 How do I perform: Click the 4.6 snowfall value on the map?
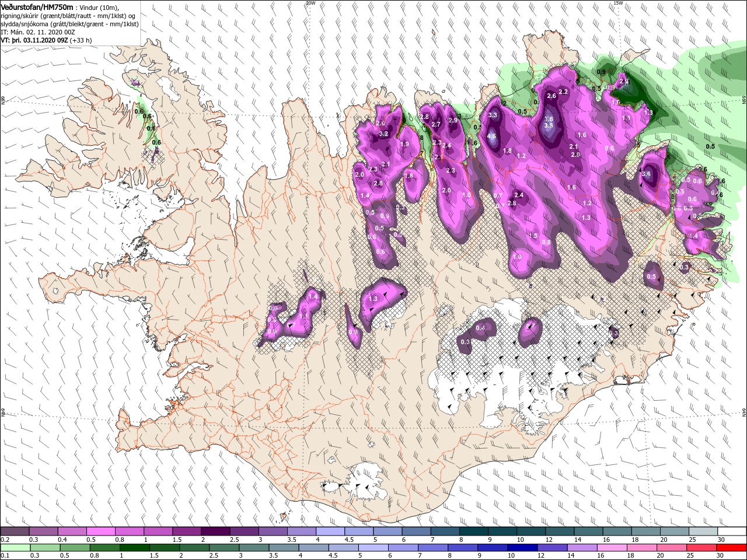point(491,136)
